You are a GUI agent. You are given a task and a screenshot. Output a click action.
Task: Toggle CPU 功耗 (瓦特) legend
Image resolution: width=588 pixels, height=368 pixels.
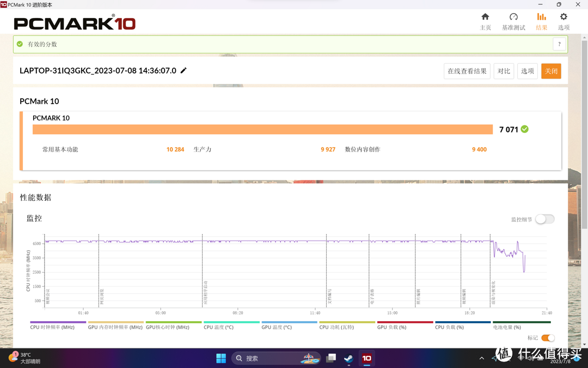[347, 325]
